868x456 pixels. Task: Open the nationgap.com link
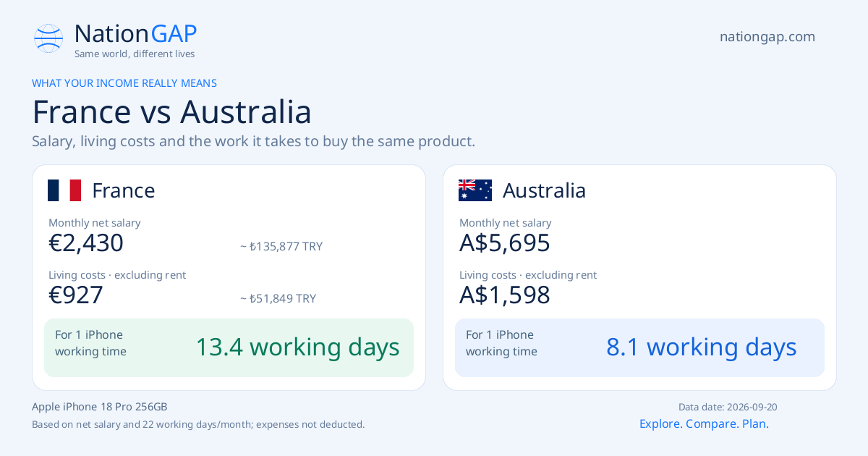[767, 37]
